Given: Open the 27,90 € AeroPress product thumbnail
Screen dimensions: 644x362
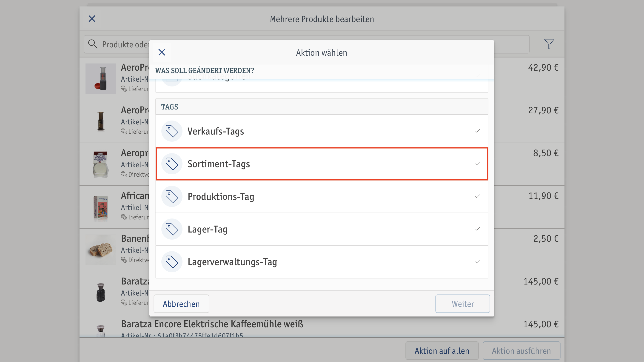Looking at the screenshot, I should coord(100,121).
